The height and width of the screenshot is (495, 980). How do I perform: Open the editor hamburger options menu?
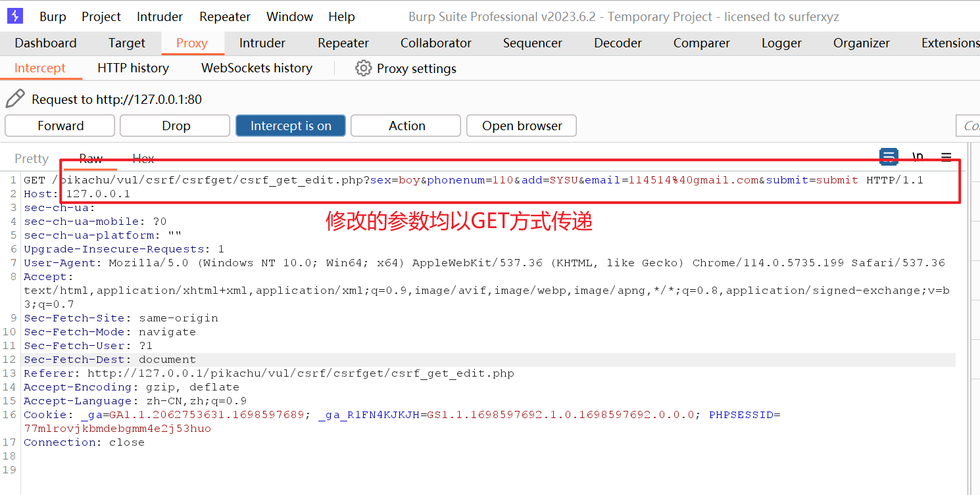946,156
